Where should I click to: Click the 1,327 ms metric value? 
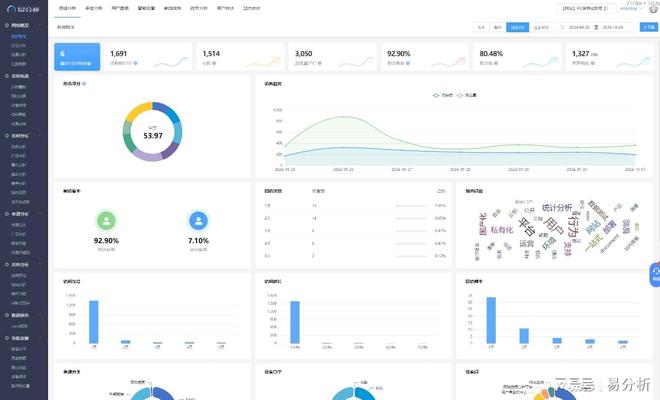click(x=585, y=54)
